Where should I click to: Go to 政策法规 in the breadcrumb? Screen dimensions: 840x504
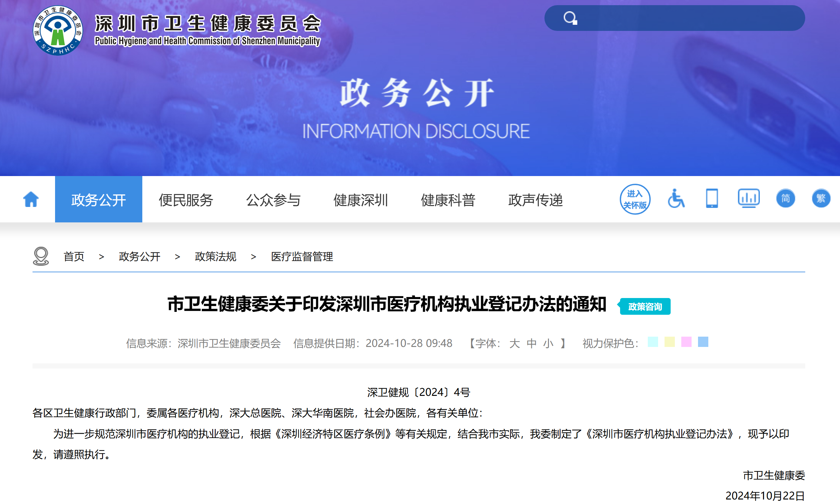click(x=215, y=257)
